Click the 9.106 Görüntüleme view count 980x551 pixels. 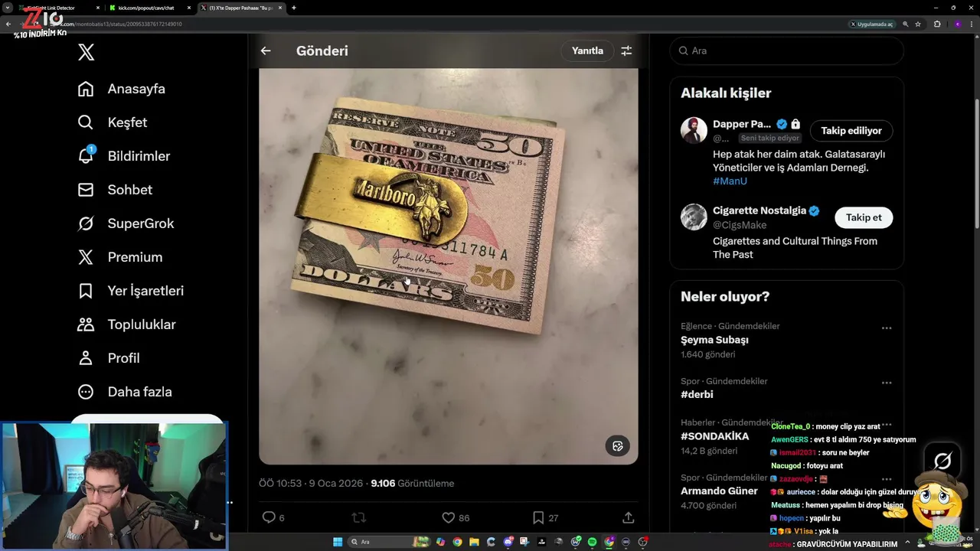click(x=413, y=484)
